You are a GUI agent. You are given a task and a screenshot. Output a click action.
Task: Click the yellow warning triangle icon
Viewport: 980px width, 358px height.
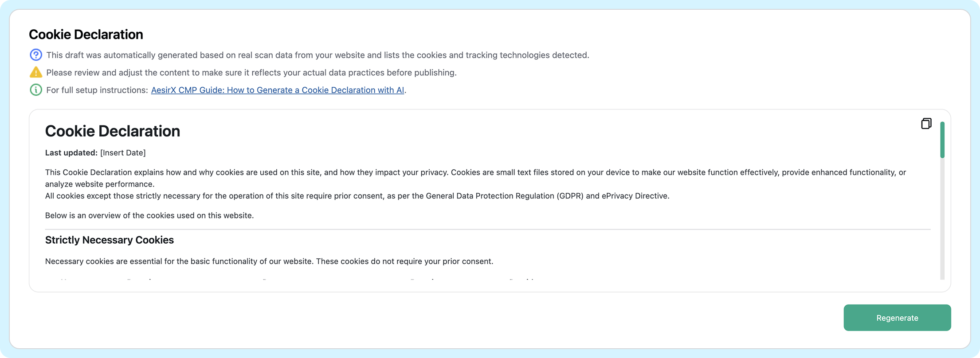36,72
